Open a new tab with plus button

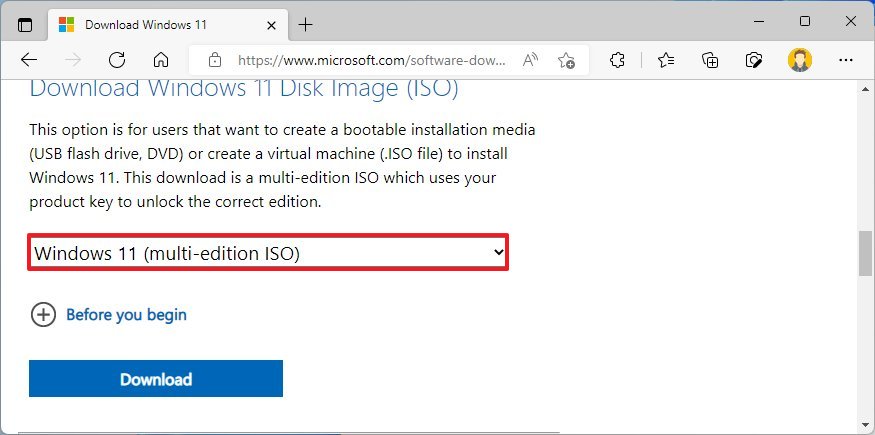pos(305,24)
